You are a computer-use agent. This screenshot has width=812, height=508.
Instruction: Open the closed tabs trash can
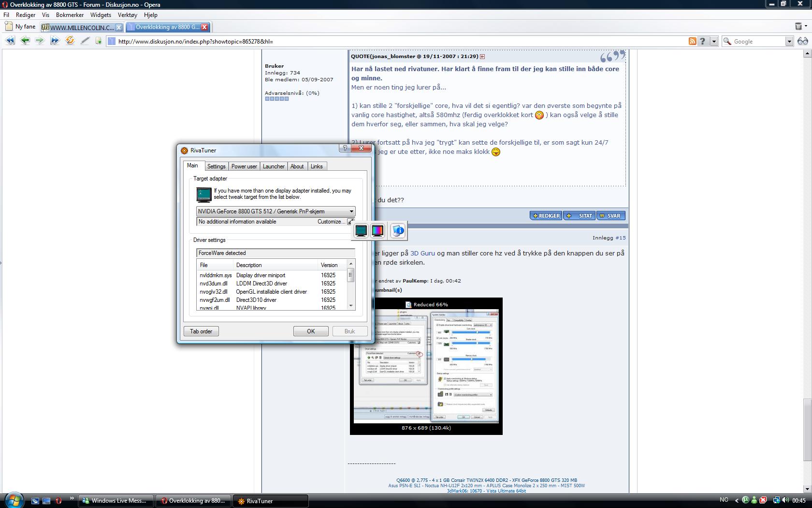pos(798,26)
